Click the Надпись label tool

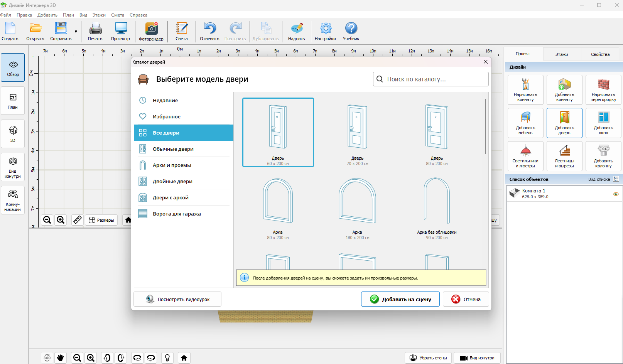tap(296, 31)
